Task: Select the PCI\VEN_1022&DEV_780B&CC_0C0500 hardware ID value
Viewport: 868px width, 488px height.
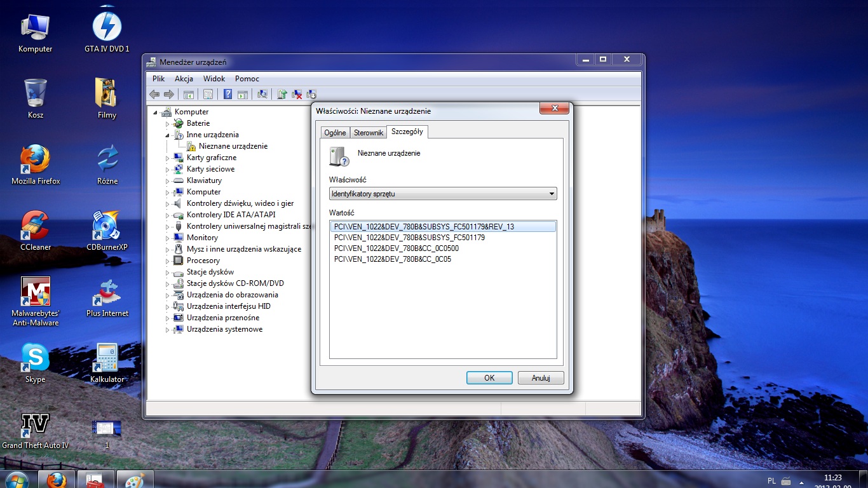Action: coord(397,248)
